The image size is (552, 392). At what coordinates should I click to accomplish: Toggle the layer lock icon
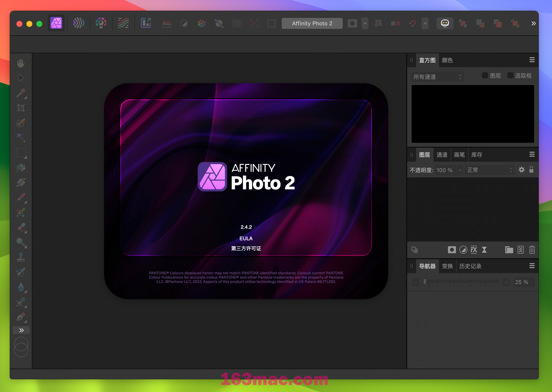(x=531, y=170)
